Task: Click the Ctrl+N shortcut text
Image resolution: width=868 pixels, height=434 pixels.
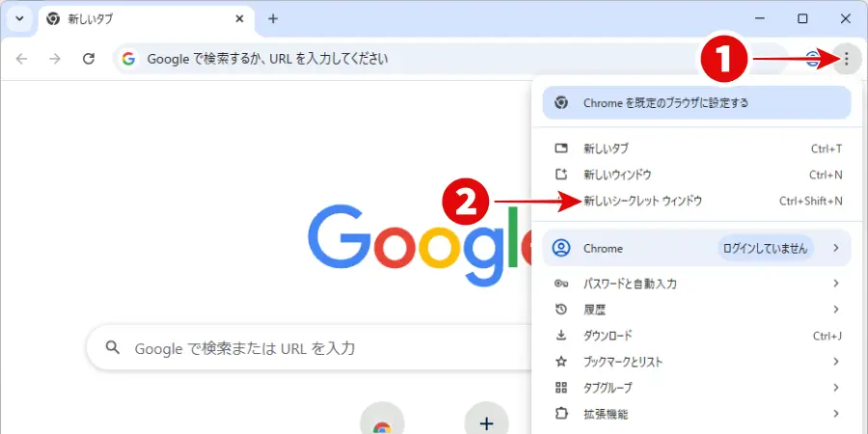Action: click(x=826, y=175)
